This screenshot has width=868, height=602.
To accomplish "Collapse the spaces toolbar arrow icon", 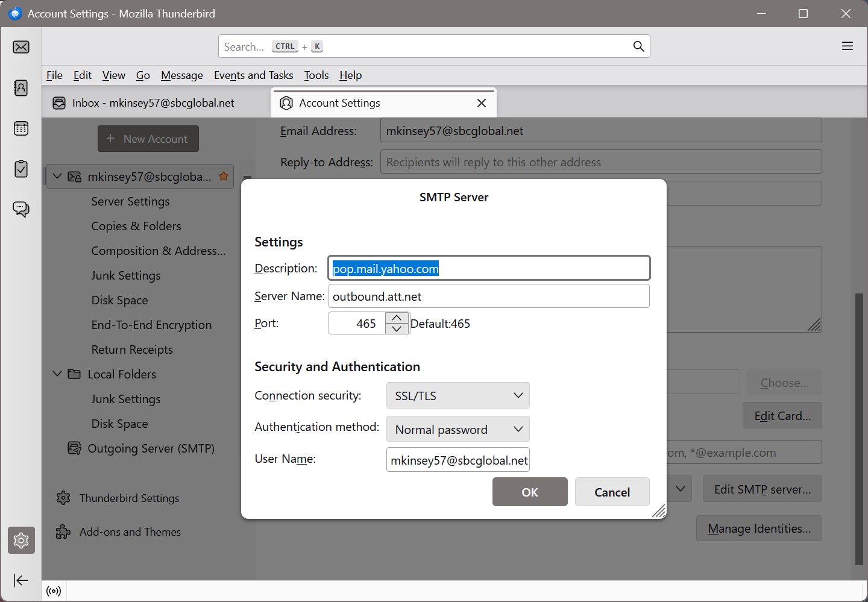I will 21,580.
